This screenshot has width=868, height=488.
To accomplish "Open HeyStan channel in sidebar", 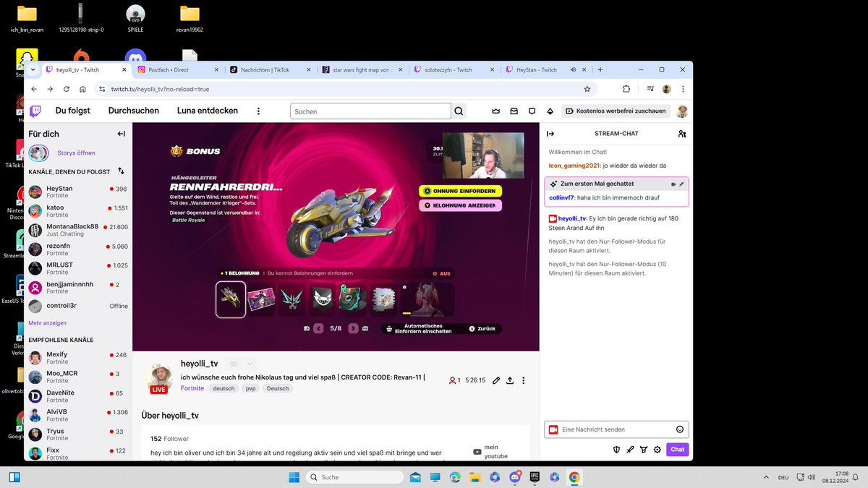I will pyautogui.click(x=78, y=192).
